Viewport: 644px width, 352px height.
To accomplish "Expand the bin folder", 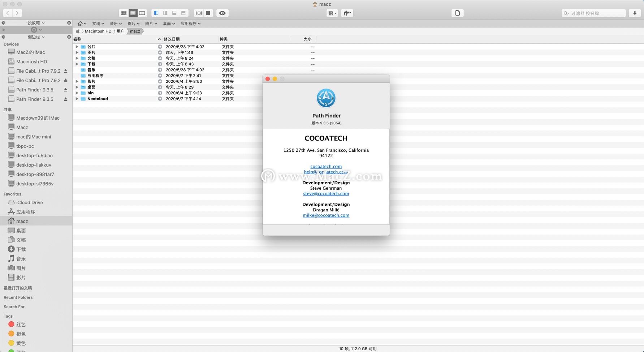I will click(77, 93).
